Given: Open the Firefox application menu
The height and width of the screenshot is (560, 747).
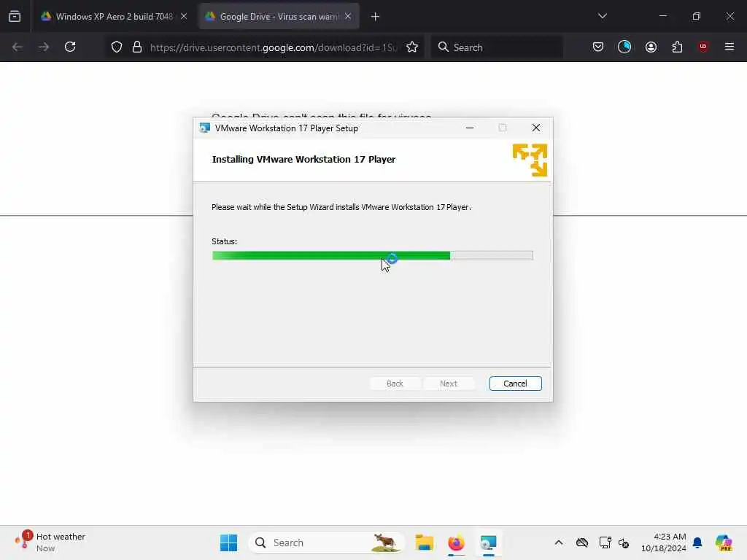Looking at the screenshot, I should (729, 47).
